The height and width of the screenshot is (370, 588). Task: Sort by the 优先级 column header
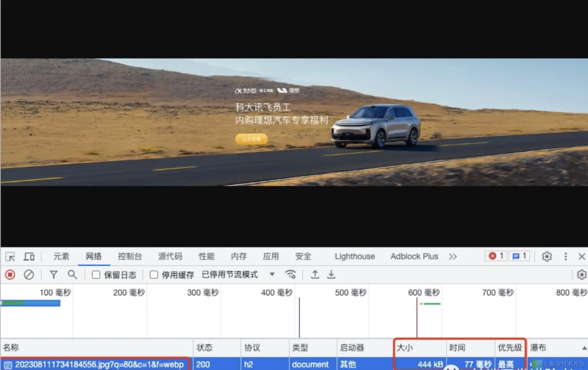click(510, 348)
